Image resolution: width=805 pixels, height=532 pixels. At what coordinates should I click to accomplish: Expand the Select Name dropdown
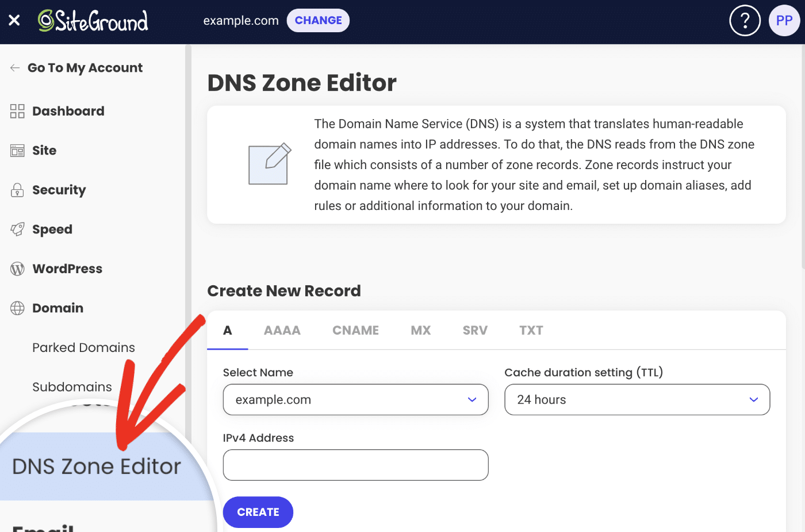click(x=355, y=400)
